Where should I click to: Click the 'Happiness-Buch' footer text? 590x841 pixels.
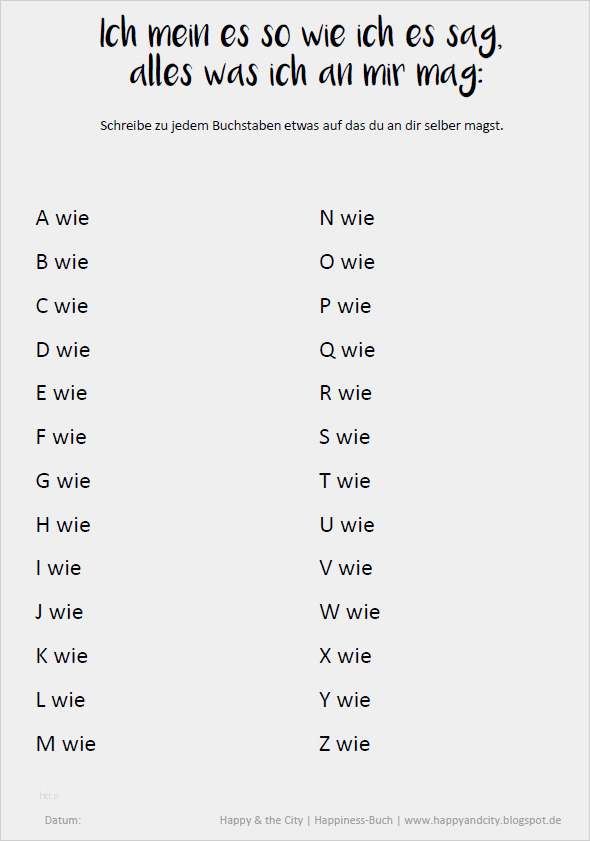pos(353,820)
